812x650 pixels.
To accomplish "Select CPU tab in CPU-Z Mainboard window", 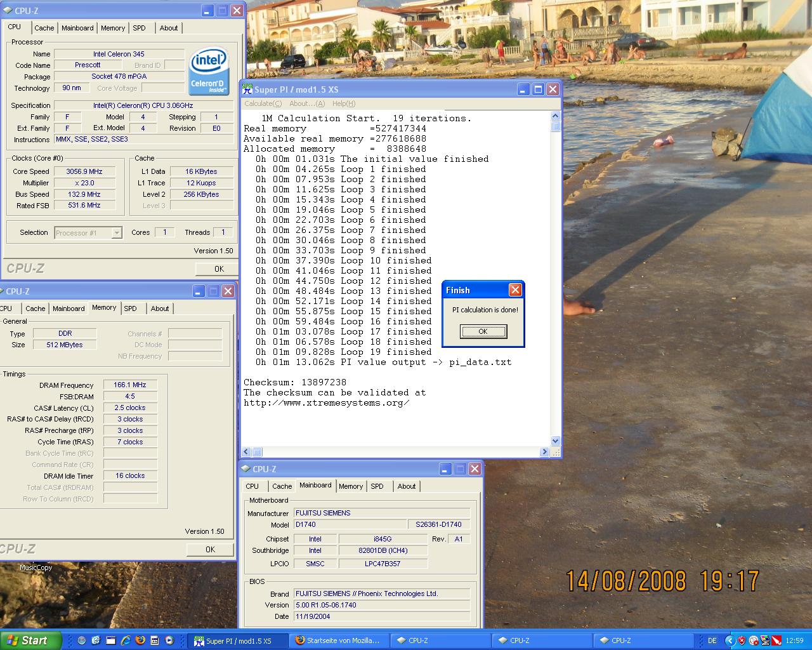I will point(252,486).
